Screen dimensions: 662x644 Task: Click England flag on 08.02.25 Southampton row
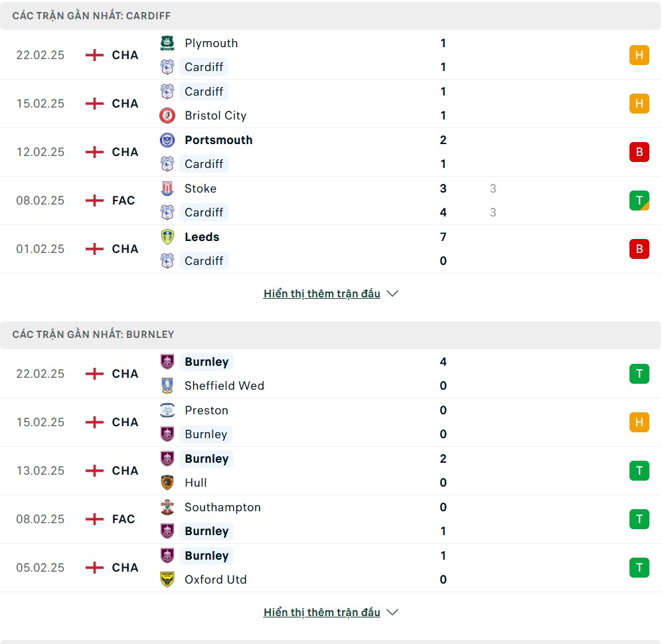click(95, 519)
